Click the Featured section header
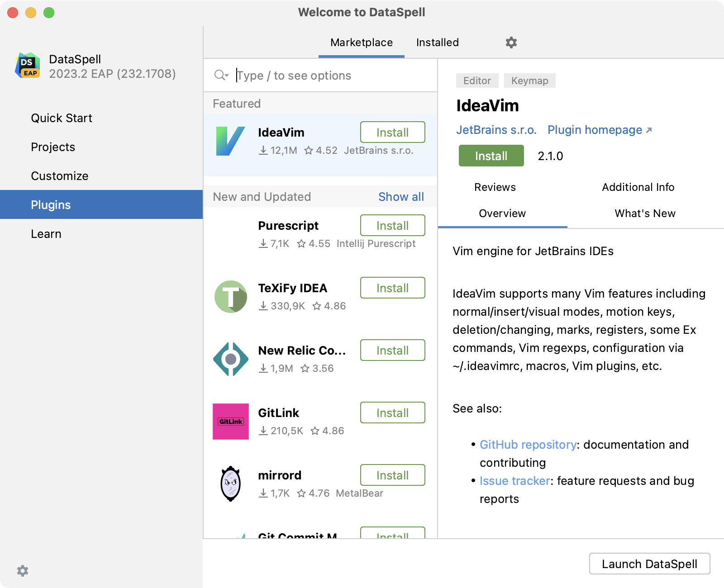 237,104
